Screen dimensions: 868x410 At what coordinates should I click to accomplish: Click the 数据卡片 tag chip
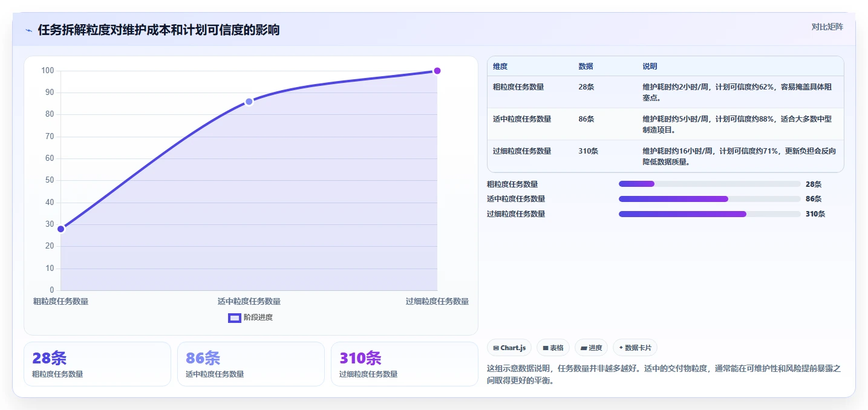635,348
